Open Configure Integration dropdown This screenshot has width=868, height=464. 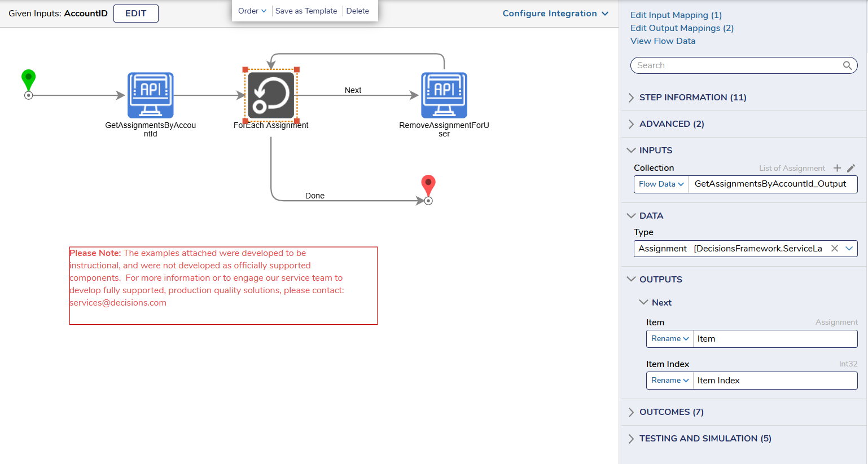[x=555, y=14]
